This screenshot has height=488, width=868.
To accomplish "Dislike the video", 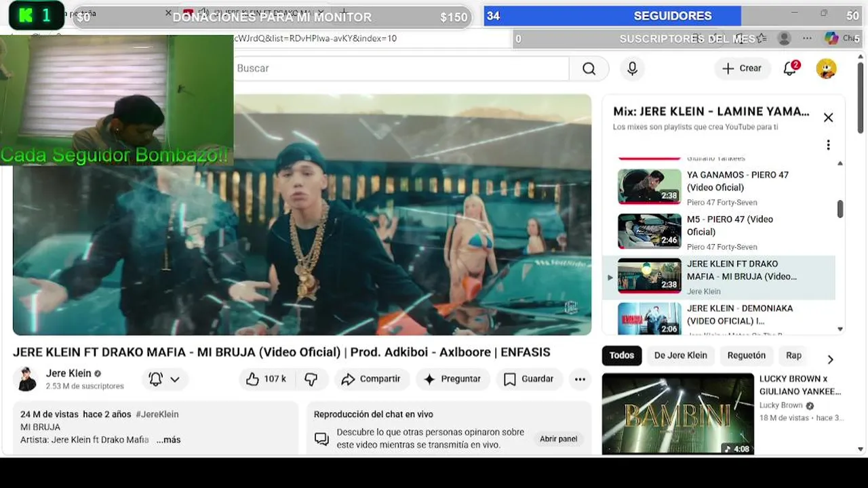I will click(311, 379).
